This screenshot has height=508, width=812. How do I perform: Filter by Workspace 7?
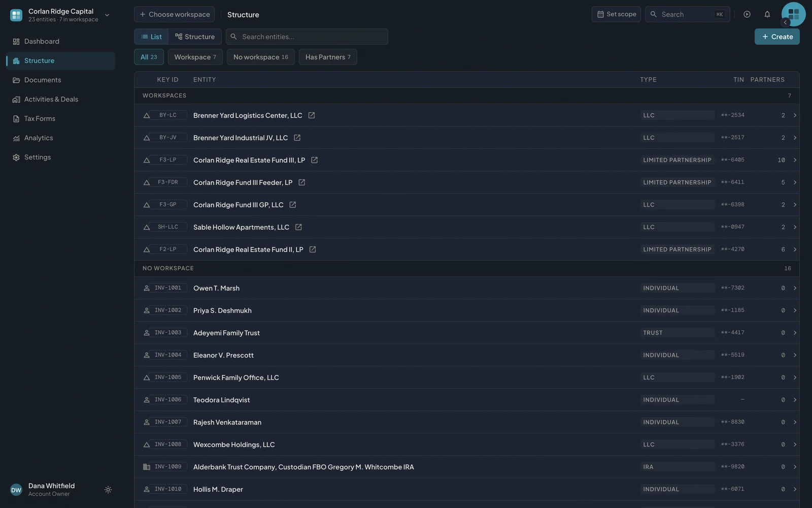tap(195, 57)
